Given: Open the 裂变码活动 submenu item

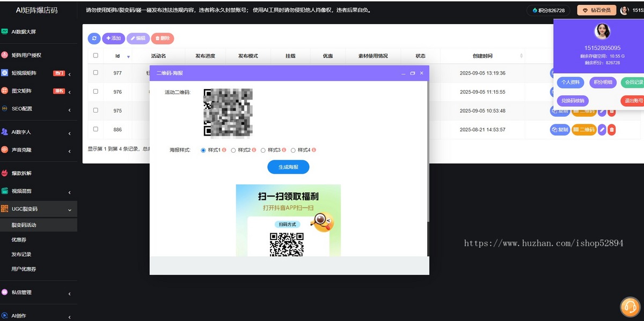Looking at the screenshot, I should [24, 225].
